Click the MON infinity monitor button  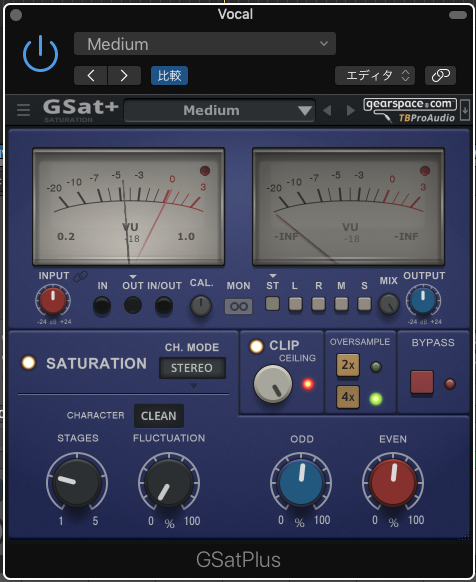[x=238, y=307]
